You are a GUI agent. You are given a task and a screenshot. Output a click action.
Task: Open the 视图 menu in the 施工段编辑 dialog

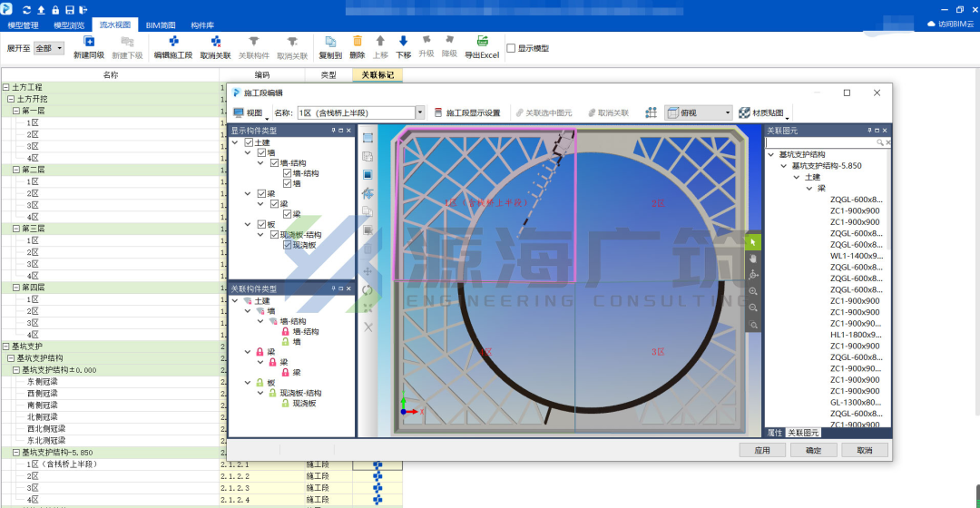click(x=250, y=113)
